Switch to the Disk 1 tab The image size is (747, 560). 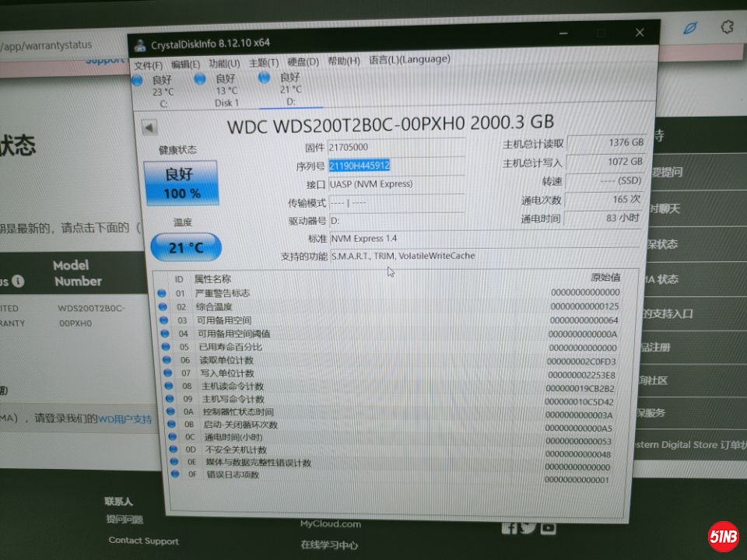coord(226,91)
